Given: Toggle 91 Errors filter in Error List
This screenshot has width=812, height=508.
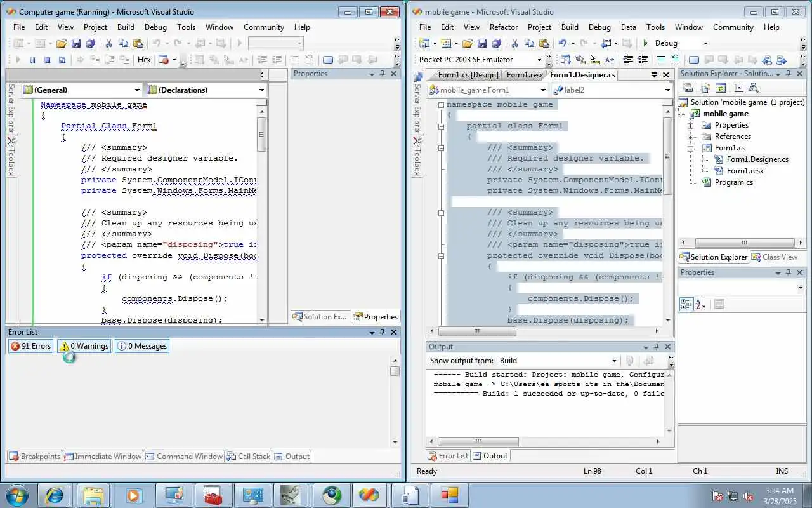Looking at the screenshot, I should 30,346.
